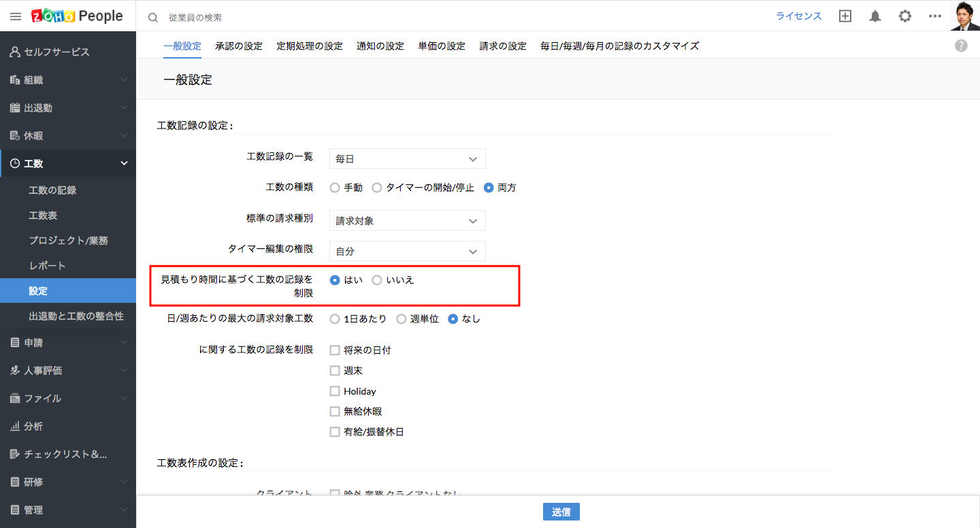Open the 標準の請求種別 dropdown
This screenshot has height=528, width=980.
[407, 220]
